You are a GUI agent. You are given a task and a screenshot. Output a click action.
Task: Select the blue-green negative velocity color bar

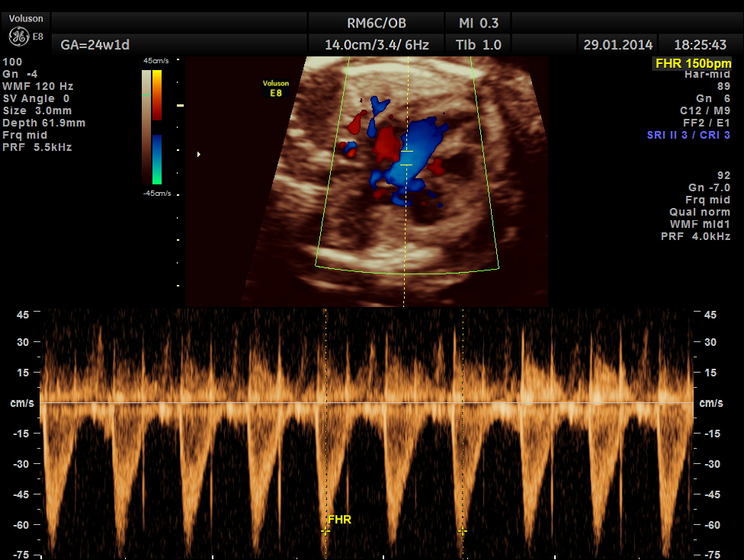click(x=157, y=159)
